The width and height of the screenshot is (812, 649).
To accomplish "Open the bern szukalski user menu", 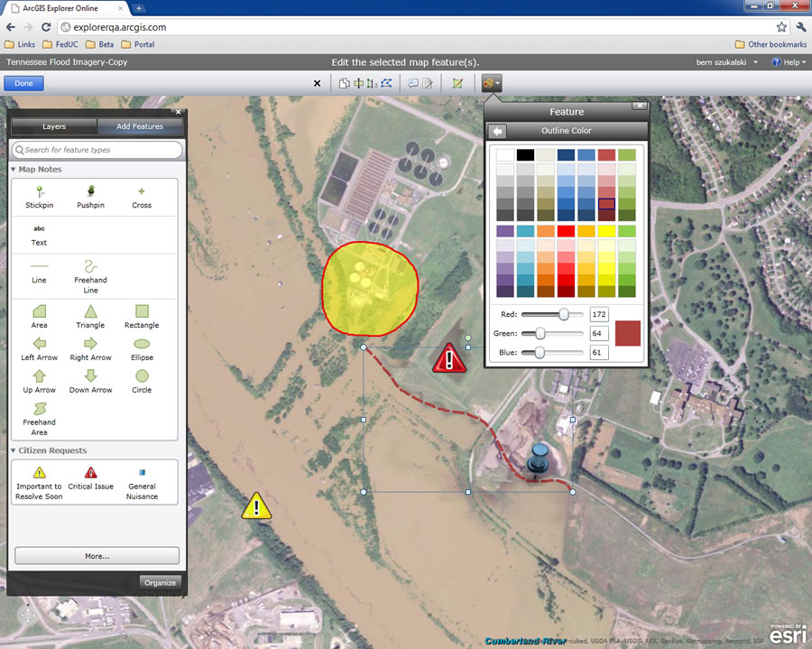I will pos(726,62).
